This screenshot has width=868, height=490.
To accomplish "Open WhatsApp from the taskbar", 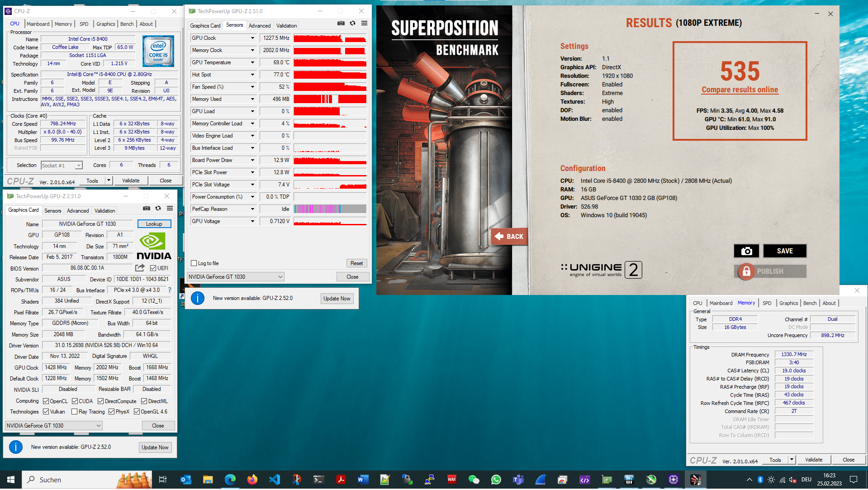I will [x=496, y=480].
